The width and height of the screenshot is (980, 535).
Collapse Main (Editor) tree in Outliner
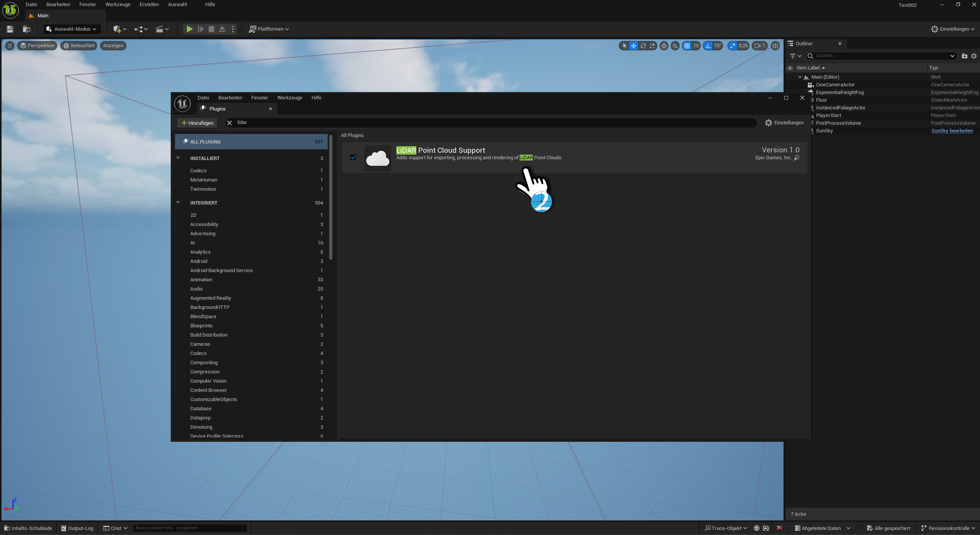(800, 77)
